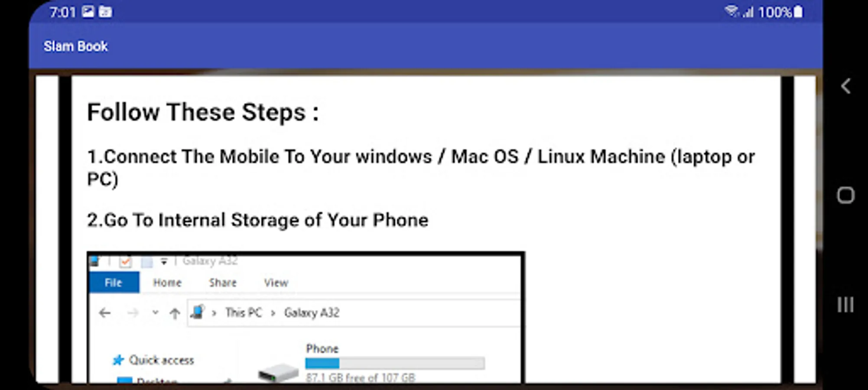Image resolution: width=868 pixels, height=390 pixels.
Task: Tap the Android back navigation arrow
Action: tap(845, 86)
